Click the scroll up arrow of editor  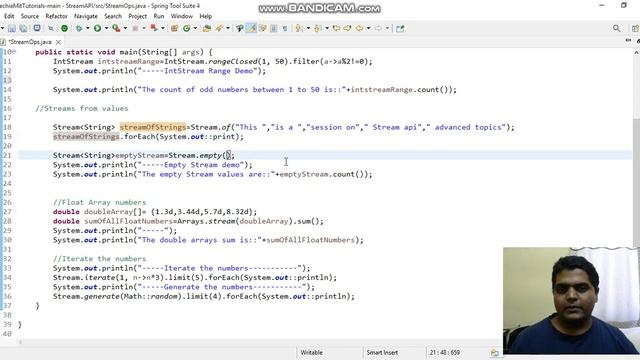[x=636, y=53]
